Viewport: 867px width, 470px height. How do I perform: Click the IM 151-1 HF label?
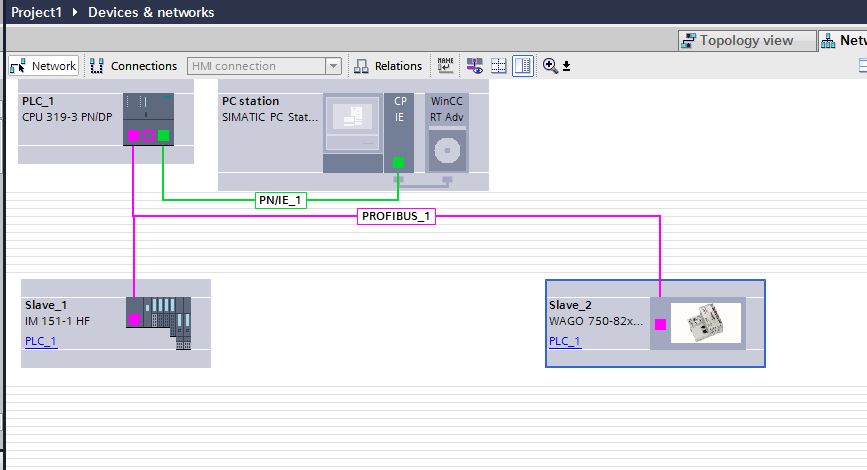point(57,321)
